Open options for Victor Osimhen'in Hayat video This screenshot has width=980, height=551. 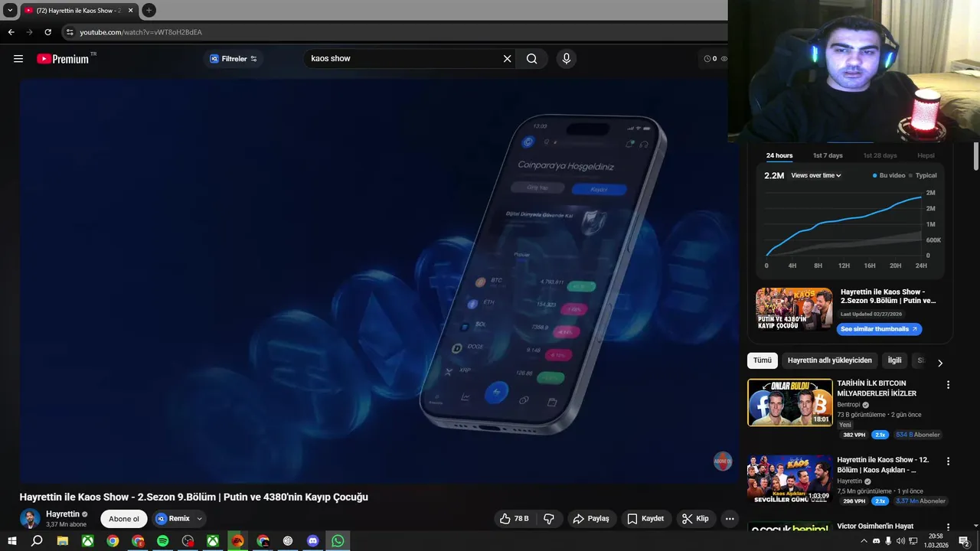click(x=948, y=528)
